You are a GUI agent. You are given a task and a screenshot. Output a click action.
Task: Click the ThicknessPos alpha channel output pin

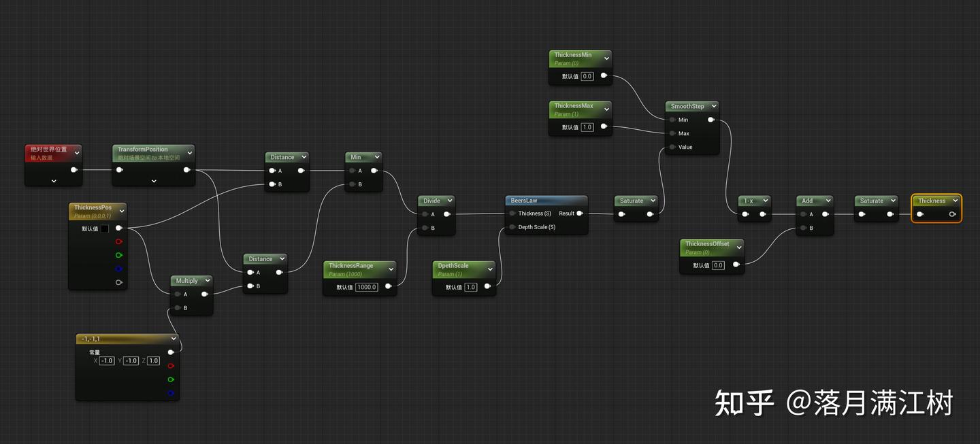coord(119,282)
